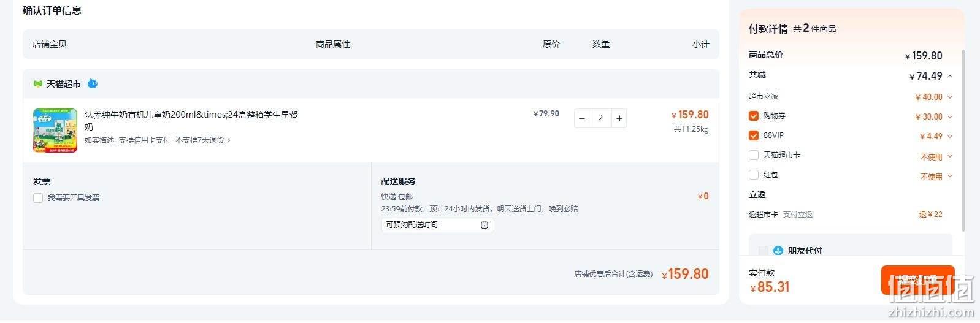
Task: Click the calendar icon in the delivery time field
Action: (484, 225)
